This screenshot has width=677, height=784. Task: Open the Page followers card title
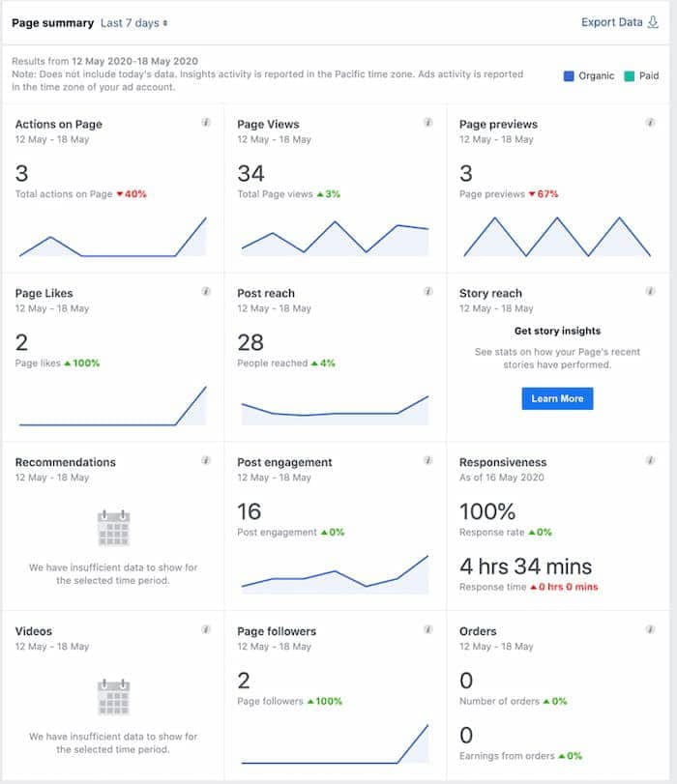point(277,631)
